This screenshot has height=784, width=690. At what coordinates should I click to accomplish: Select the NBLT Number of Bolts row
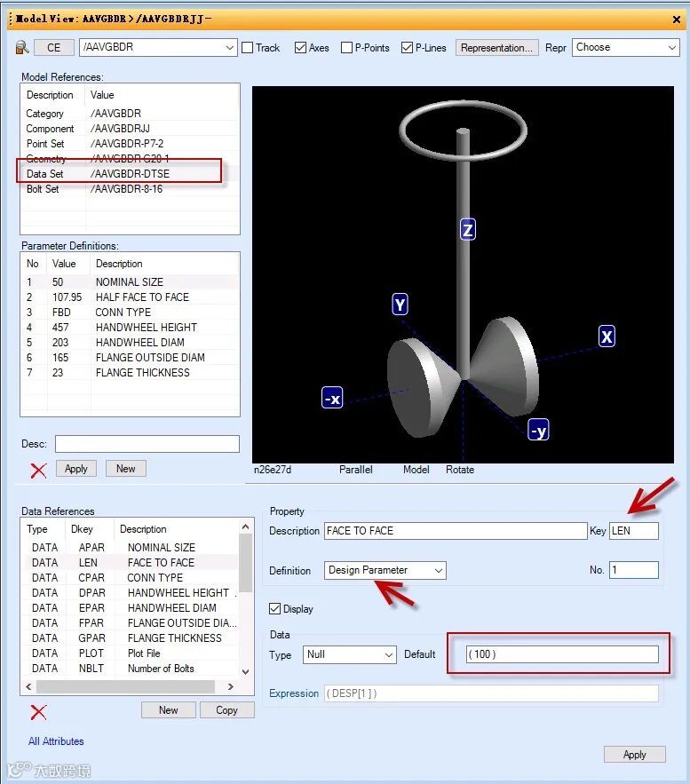click(130, 668)
